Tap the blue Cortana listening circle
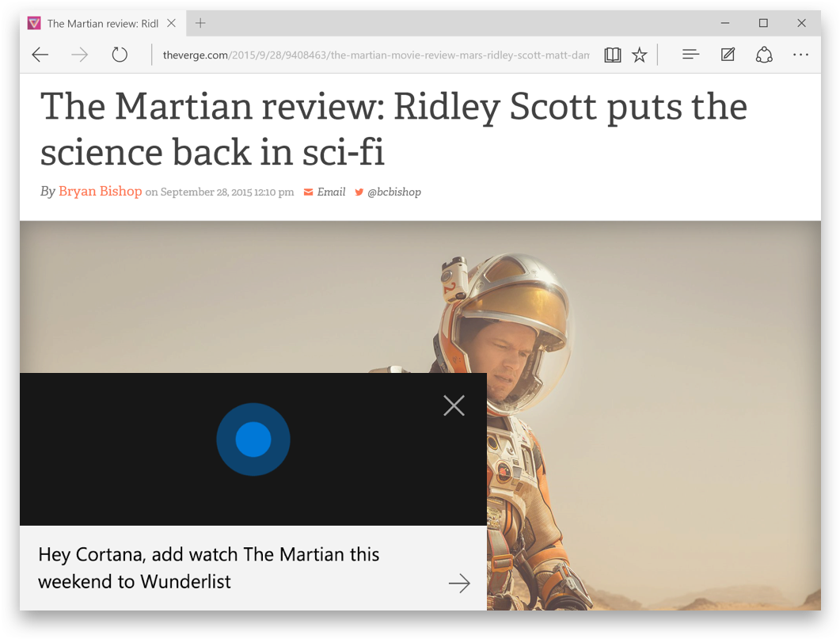This screenshot has height=639, width=840. [x=253, y=439]
